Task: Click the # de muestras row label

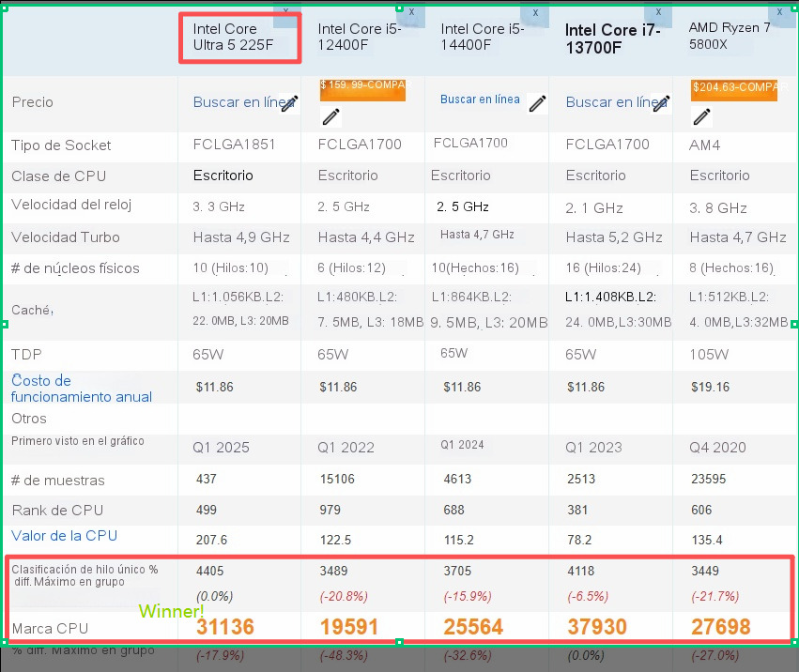Action: [x=58, y=481]
